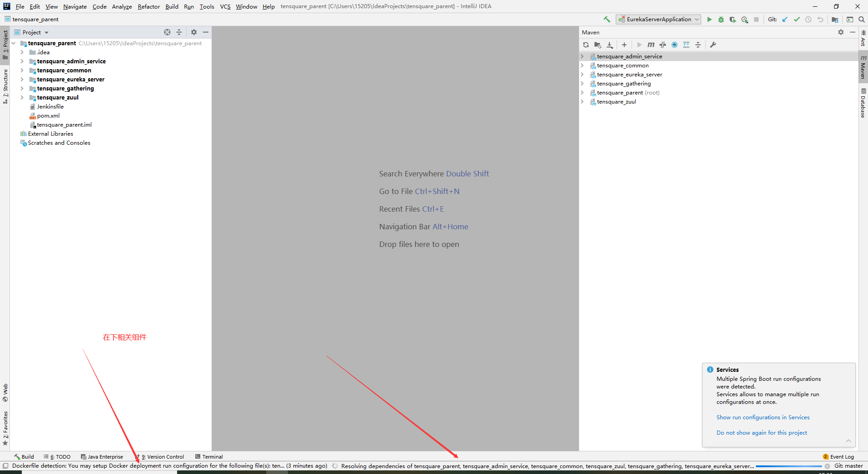Click Do not show again for this project
Viewport: 868px width, 474px height.
click(761, 433)
